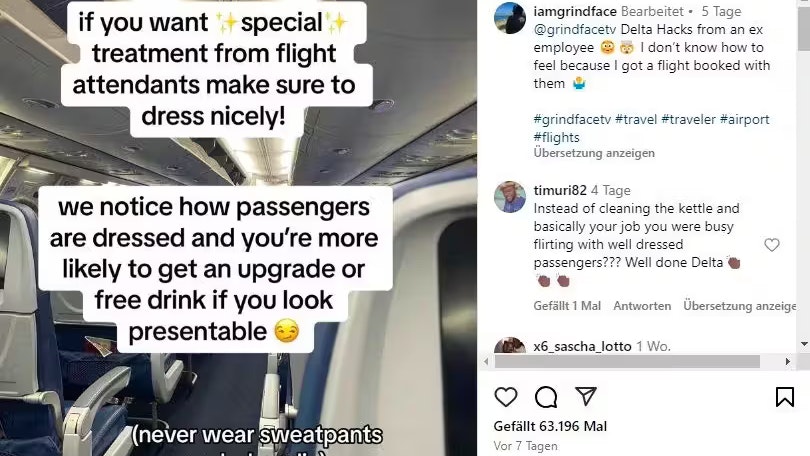The image size is (810, 456).
Task: Like the post with the heart icon
Action: 506,397
